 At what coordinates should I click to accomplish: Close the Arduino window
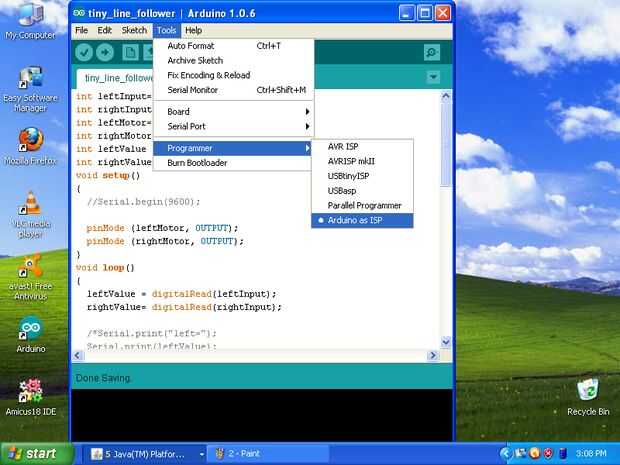click(443, 13)
